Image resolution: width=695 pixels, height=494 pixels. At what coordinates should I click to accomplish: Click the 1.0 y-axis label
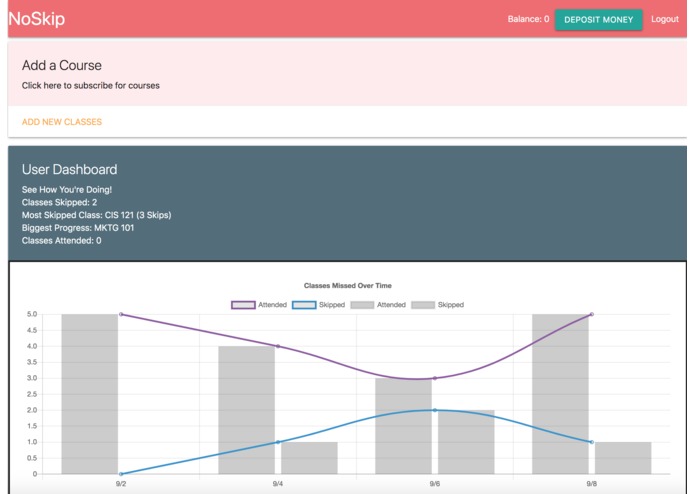point(32,442)
